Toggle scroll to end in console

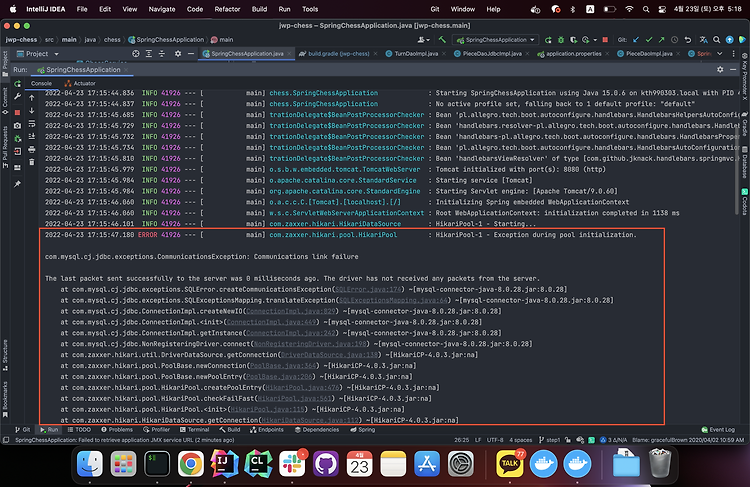point(32,136)
